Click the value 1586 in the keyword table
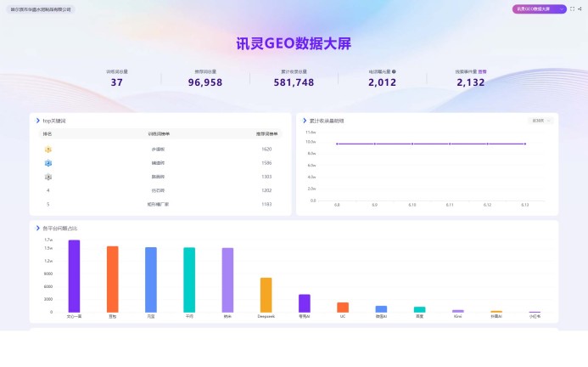This screenshot has height=367, width=588. [x=266, y=163]
